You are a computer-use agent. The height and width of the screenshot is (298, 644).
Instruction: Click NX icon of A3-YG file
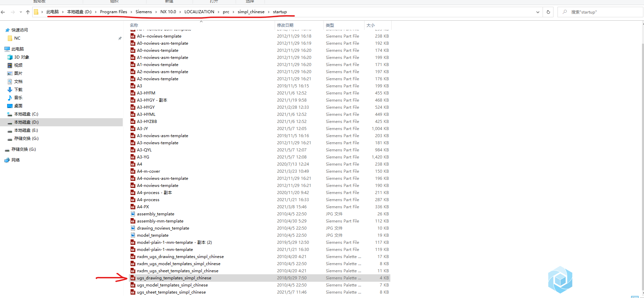click(133, 157)
